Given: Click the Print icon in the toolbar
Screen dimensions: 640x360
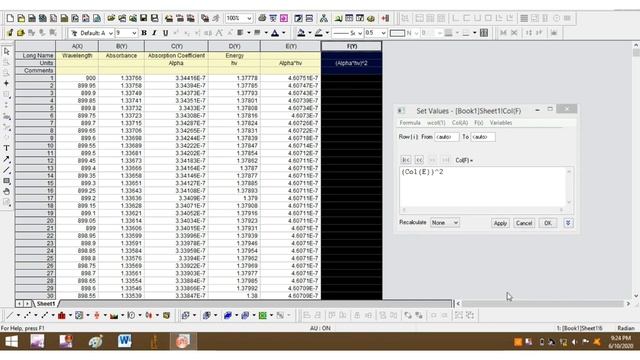Looking at the screenshot, I should [x=262, y=18].
